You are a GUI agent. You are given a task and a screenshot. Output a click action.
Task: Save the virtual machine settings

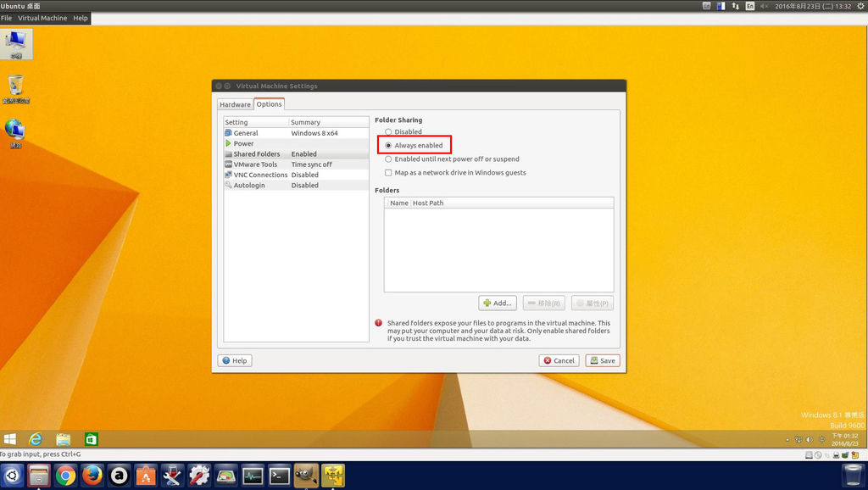coord(602,359)
